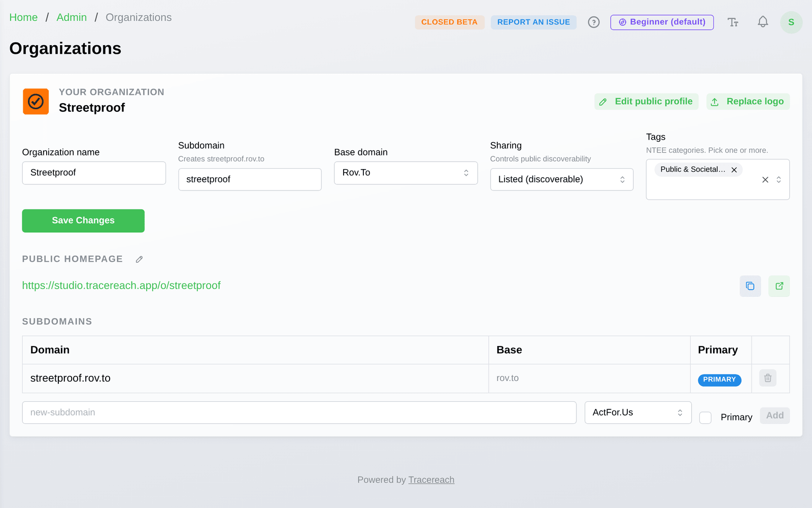Focus the new-subdomain input
812x508 pixels.
click(x=299, y=412)
